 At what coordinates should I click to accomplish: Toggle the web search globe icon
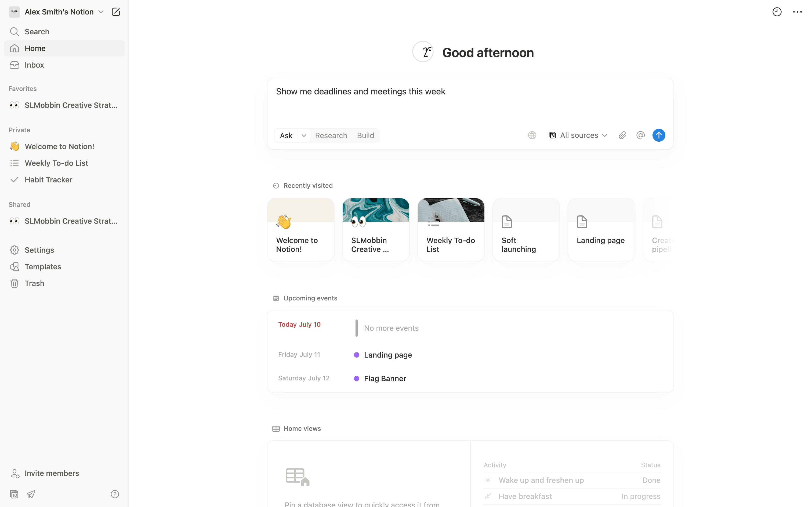coord(532,135)
